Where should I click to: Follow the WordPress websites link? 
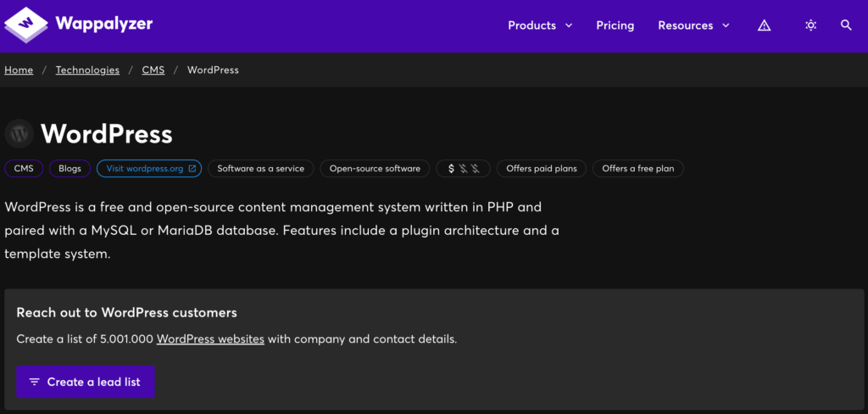pyautogui.click(x=210, y=338)
